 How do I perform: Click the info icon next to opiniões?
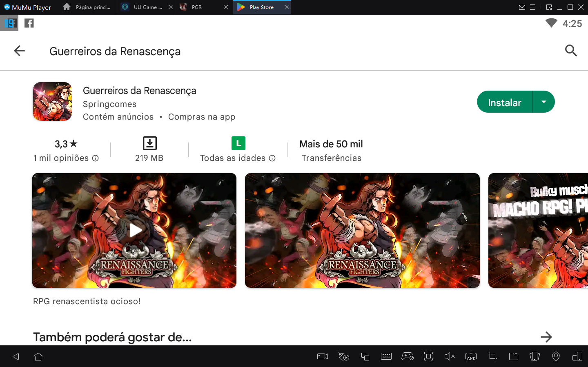(95, 158)
